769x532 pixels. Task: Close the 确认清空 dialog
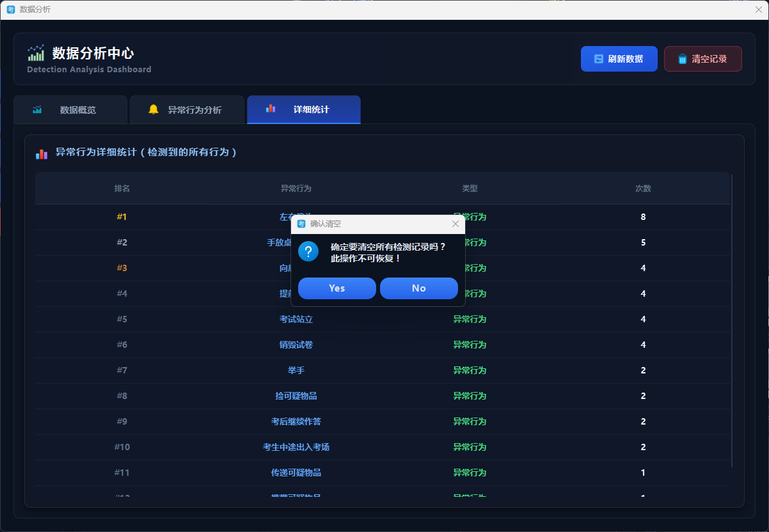click(x=456, y=224)
